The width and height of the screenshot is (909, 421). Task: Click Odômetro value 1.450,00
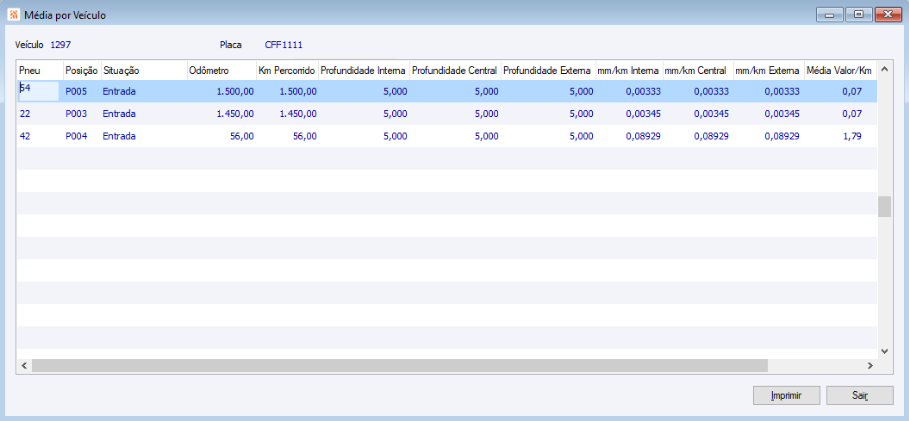(x=235, y=114)
